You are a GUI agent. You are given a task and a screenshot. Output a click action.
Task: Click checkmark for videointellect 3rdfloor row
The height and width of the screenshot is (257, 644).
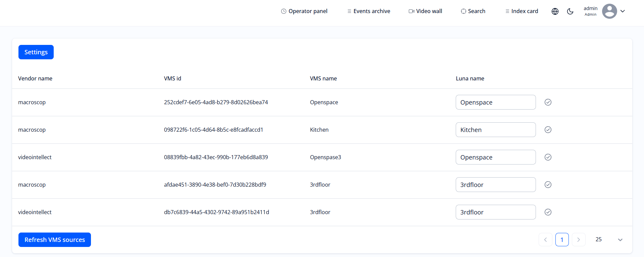click(x=548, y=212)
